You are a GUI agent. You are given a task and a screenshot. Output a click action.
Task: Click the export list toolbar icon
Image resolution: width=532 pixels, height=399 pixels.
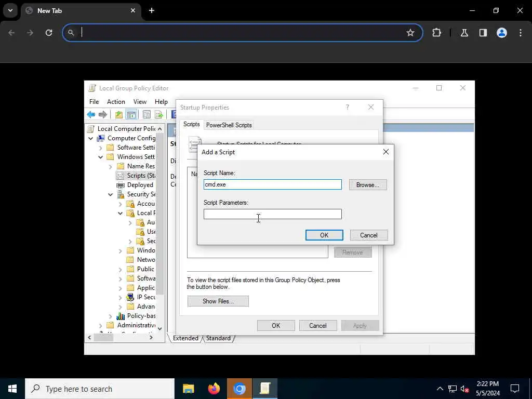[x=159, y=115]
